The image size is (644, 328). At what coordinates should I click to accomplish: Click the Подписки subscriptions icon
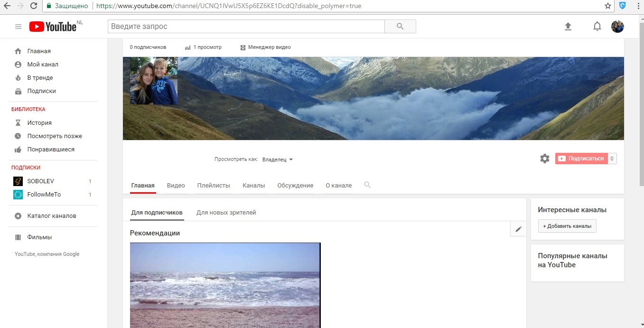tap(18, 91)
